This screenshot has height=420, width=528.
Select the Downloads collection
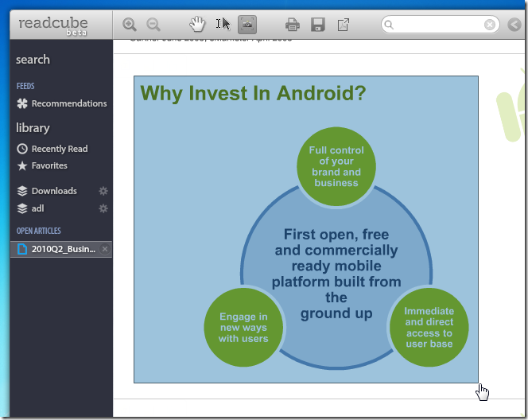(54, 191)
